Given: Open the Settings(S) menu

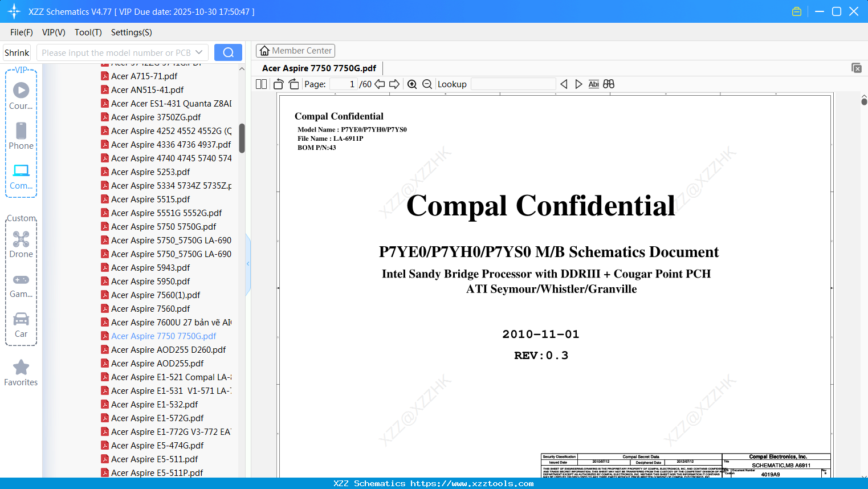Looking at the screenshot, I should (x=132, y=32).
